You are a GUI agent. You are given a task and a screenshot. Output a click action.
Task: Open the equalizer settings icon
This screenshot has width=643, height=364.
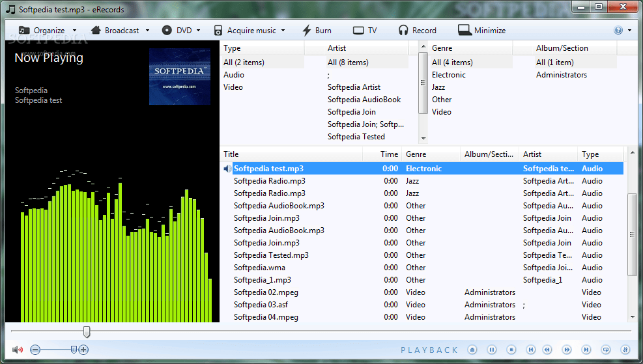(625, 350)
